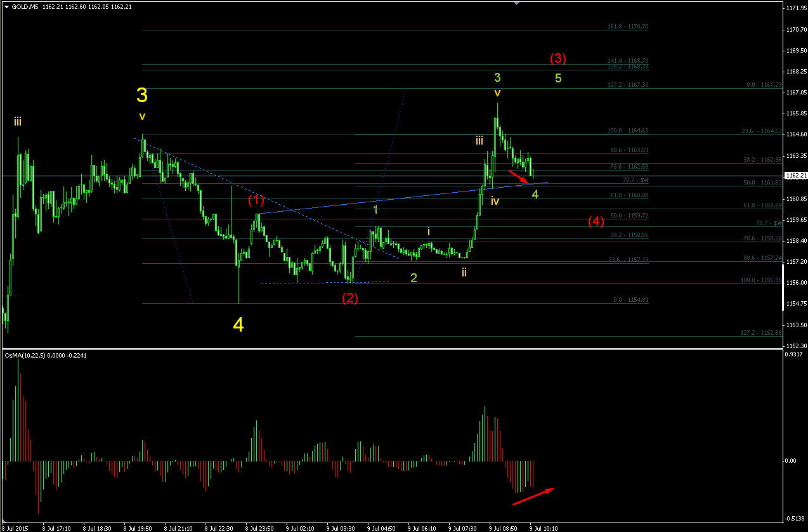Select the green wave 5 label
This screenshot has width=808, height=532.
tap(558, 79)
